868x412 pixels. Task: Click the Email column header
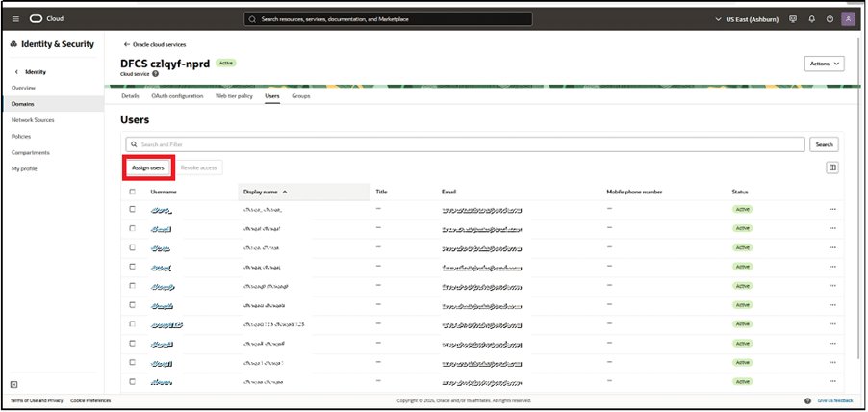click(x=448, y=192)
